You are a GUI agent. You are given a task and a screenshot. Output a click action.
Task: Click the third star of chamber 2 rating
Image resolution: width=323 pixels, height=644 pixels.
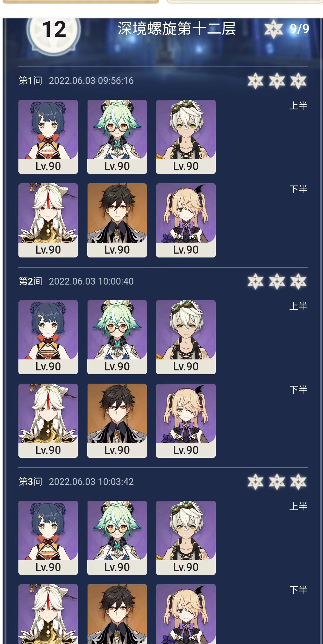pyautogui.click(x=298, y=281)
